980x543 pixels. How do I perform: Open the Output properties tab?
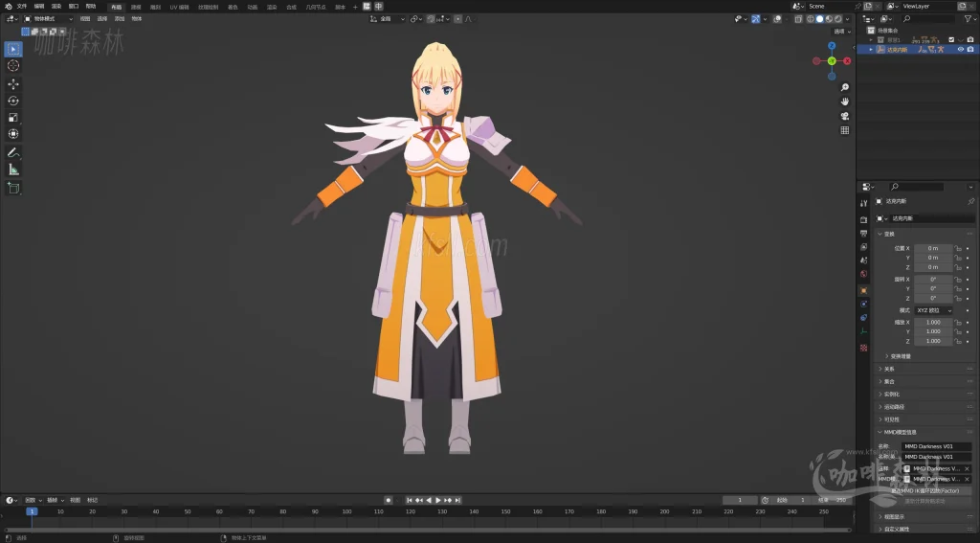[x=864, y=234]
